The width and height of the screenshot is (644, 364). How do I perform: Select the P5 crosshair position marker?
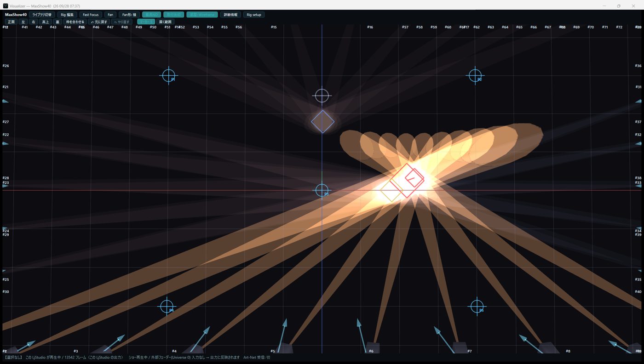(x=477, y=306)
